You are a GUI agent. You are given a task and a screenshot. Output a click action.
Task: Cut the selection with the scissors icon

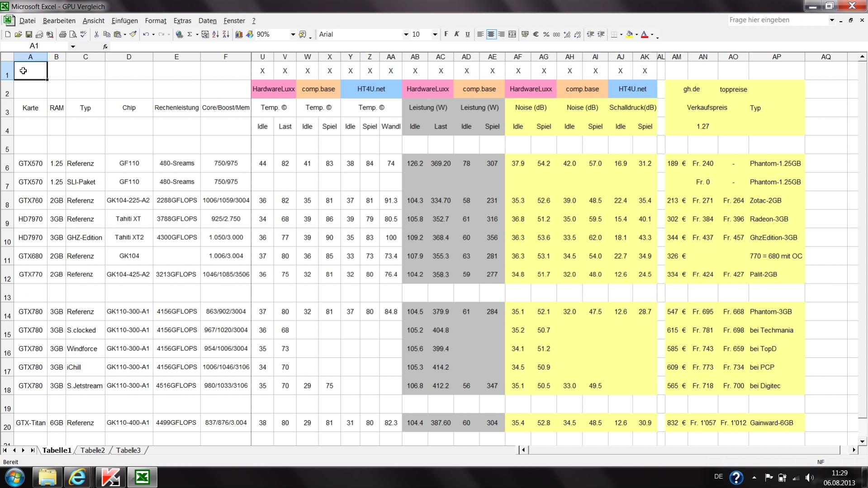tap(96, 34)
